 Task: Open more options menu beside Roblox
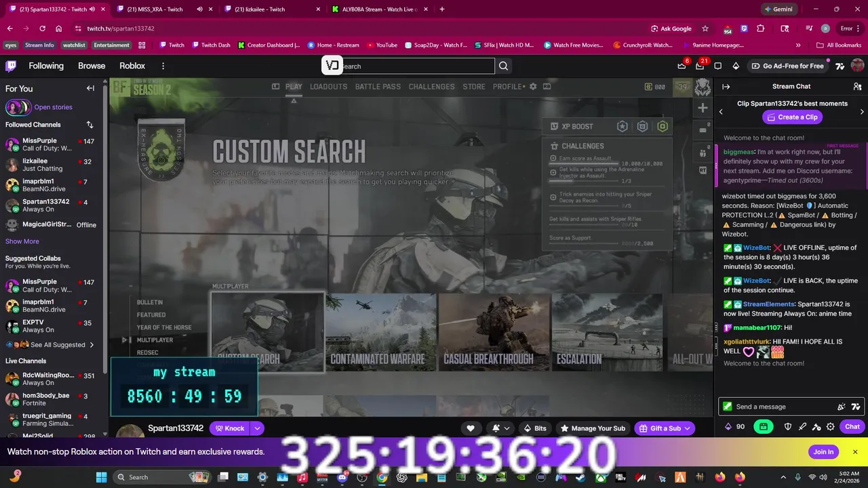(x=163, y=66)
